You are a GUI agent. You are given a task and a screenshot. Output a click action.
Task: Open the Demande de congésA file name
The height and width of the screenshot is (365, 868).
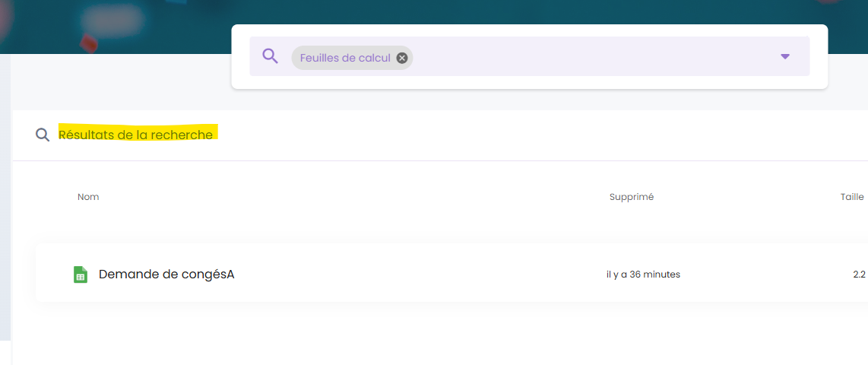pyautogui.click(x=166, y=275)
